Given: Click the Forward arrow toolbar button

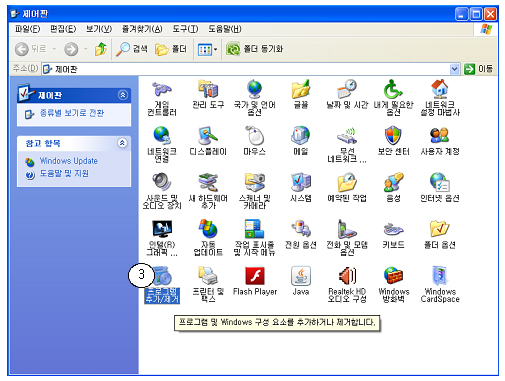Looking at the screenshot, I should pos(71,49).
